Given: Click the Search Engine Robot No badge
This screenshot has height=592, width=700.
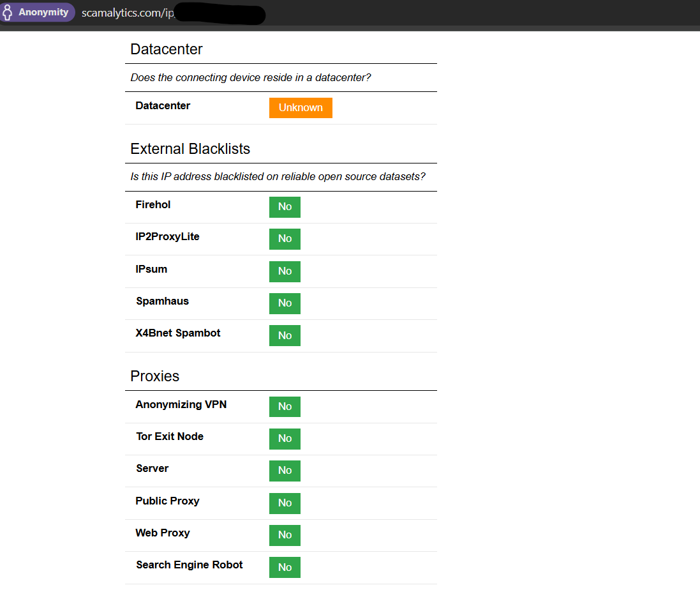Looking at the screenshot, I should (x=285, y=567).
